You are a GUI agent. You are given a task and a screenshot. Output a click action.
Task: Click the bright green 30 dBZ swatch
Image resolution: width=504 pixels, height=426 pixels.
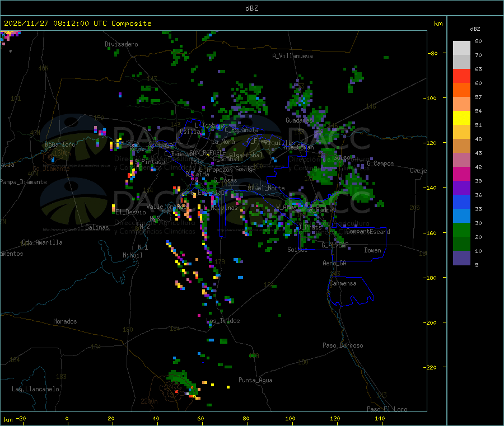tap(461, 230)
